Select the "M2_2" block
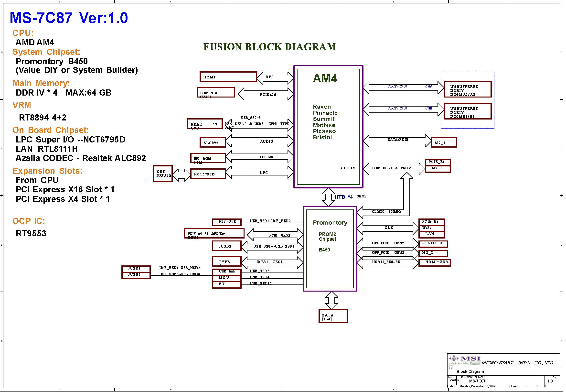This screenshot has height=392, width=566. [433, 253]
